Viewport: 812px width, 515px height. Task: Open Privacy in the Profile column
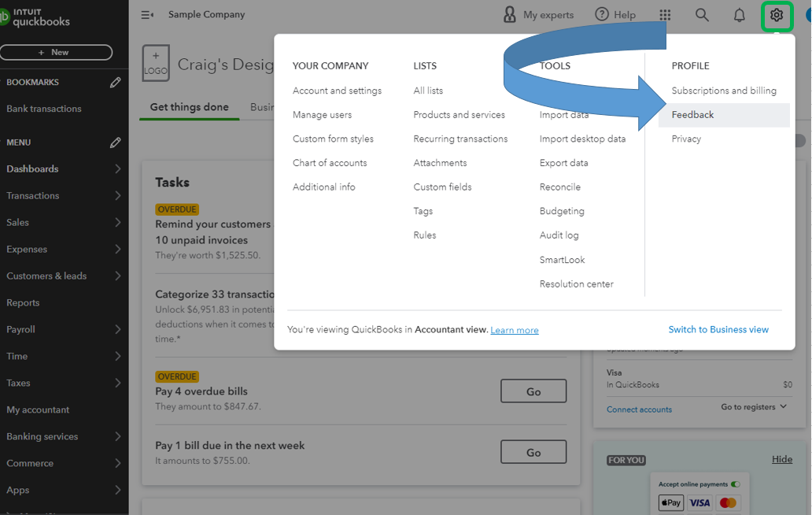(x=686, y=139)
